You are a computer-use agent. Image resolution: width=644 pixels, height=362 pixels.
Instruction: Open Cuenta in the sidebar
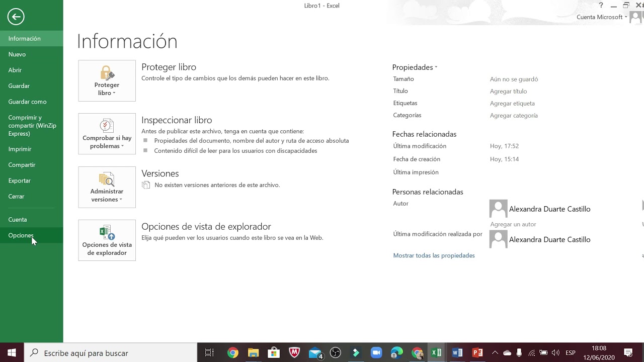[x=32, y=220]
